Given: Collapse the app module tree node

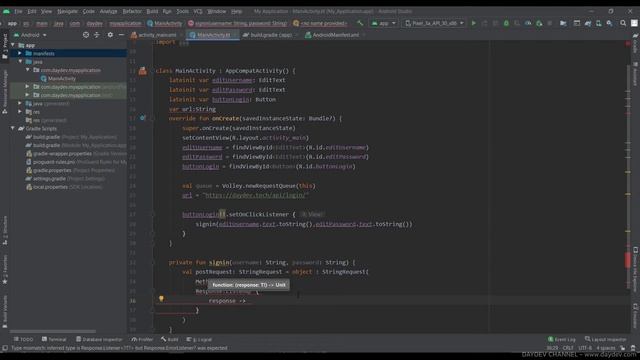Looking at the screenshot, I should [13, 45].
